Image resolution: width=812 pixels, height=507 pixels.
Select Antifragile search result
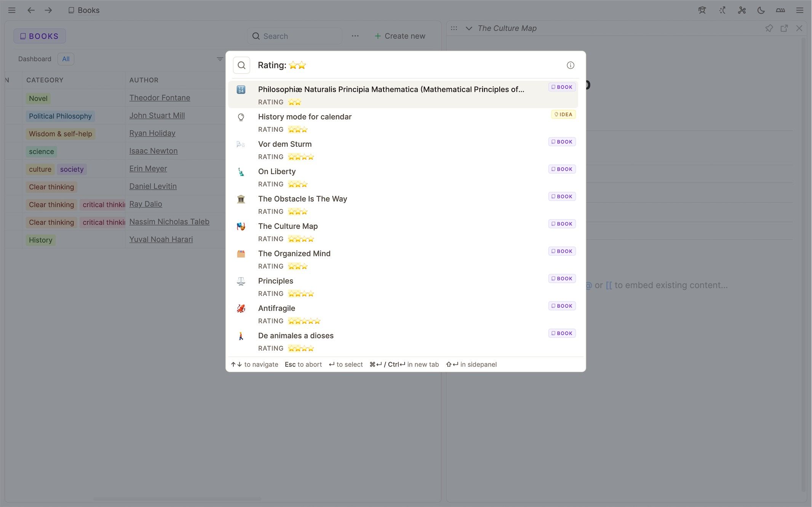(277, 308)
